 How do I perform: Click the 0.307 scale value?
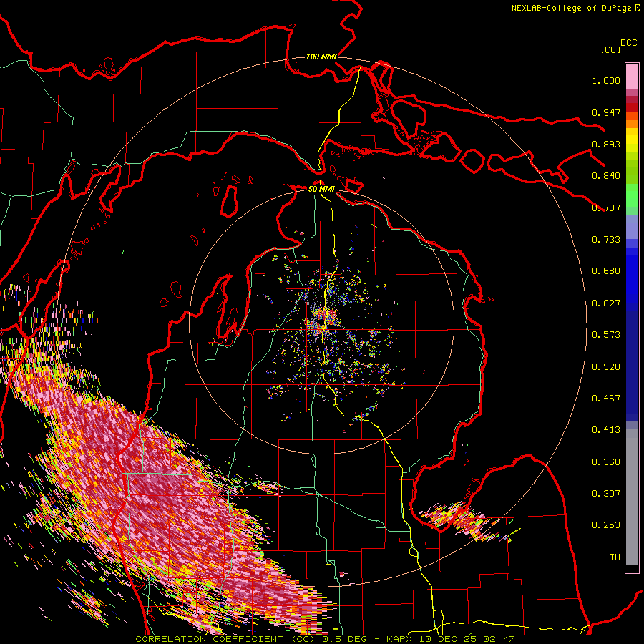point(606,494)
